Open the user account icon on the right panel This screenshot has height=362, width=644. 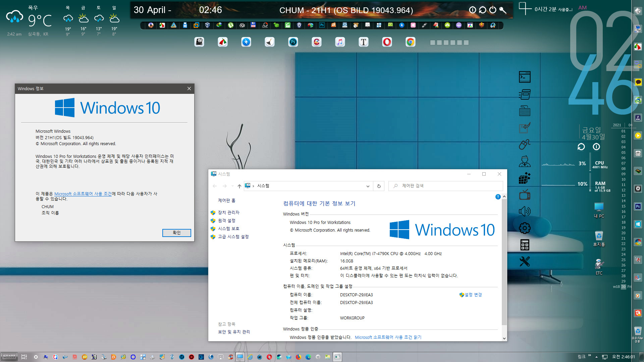525,161
